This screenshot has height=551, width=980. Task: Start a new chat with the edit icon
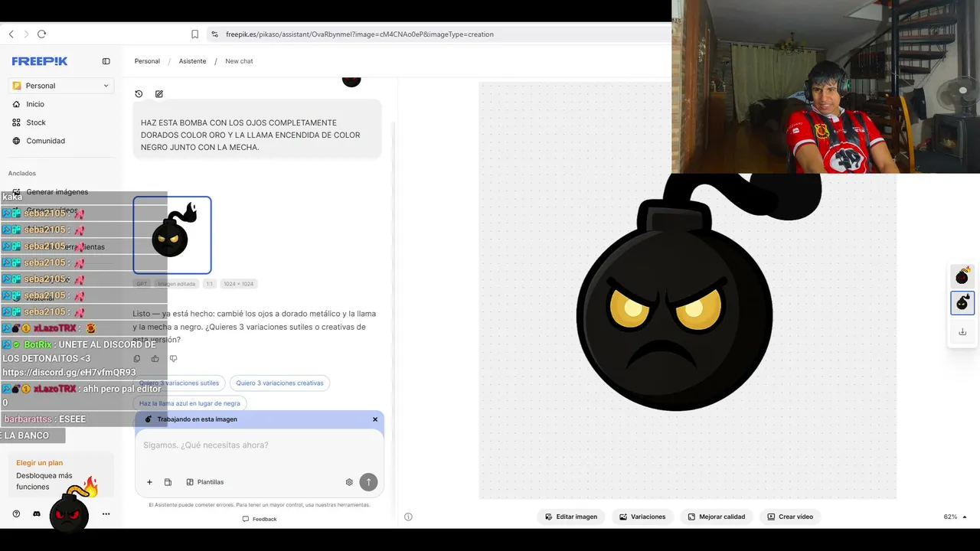point(159,94)
